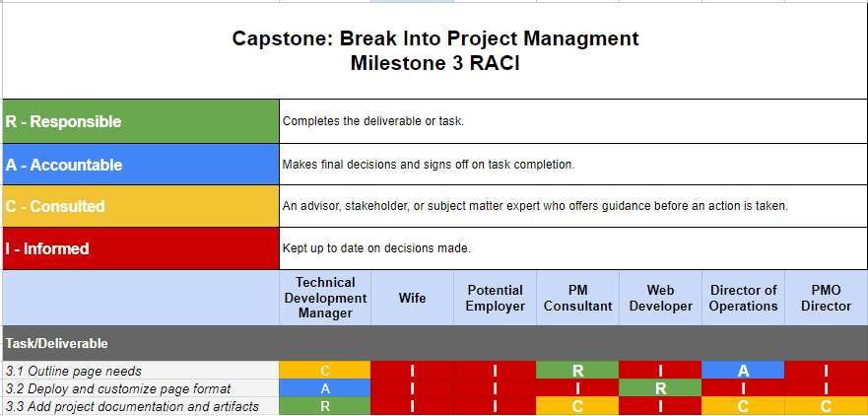Click the 'Makes final decisions' description cell
Image resolution: width=868 pixels, height=416 pixels.
[571, 165]
